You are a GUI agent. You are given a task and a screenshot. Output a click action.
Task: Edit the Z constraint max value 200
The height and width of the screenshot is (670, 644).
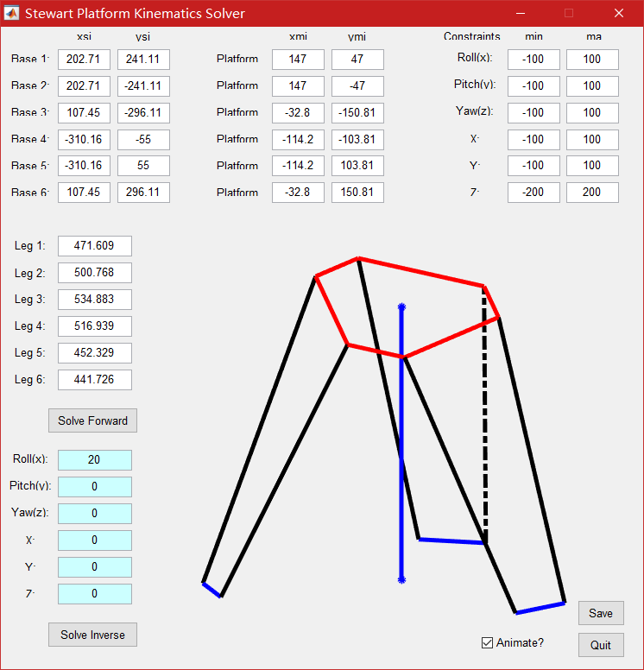coord(592,193)
